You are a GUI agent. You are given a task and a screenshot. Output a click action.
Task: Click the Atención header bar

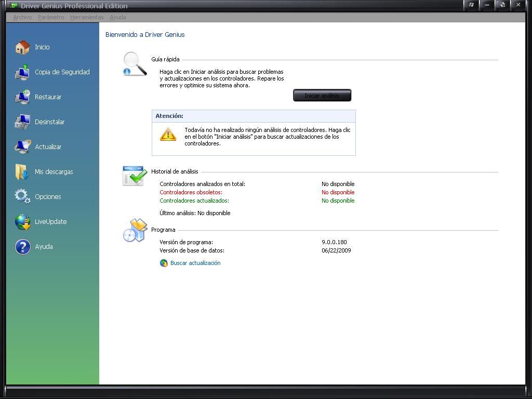[x=254, y=116]
